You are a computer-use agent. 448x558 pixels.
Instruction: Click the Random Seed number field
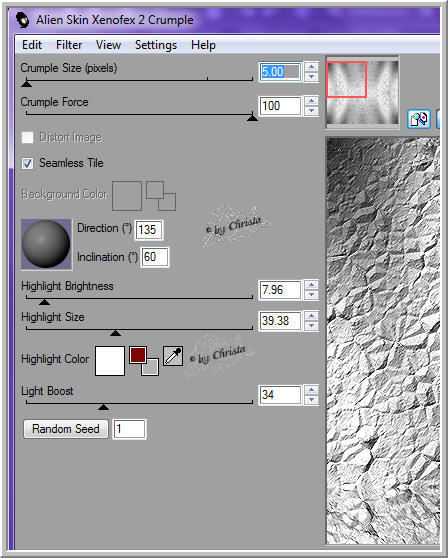coord(129,429)
